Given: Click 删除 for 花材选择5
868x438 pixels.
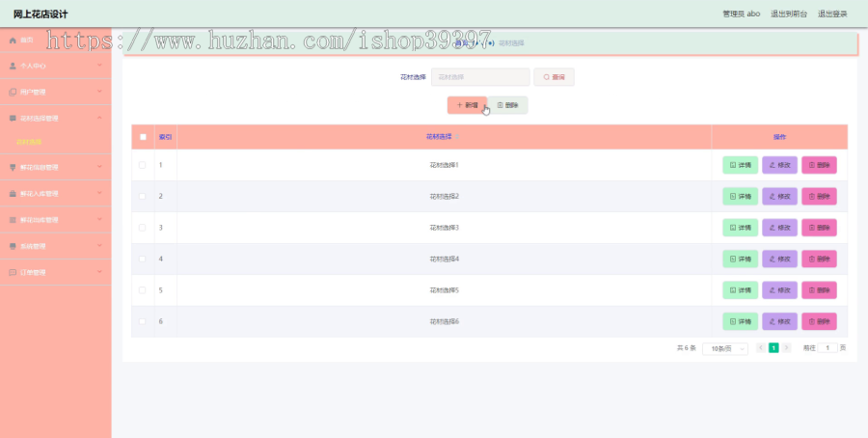Looking at the screenshot, I should (x=819, y=290).
